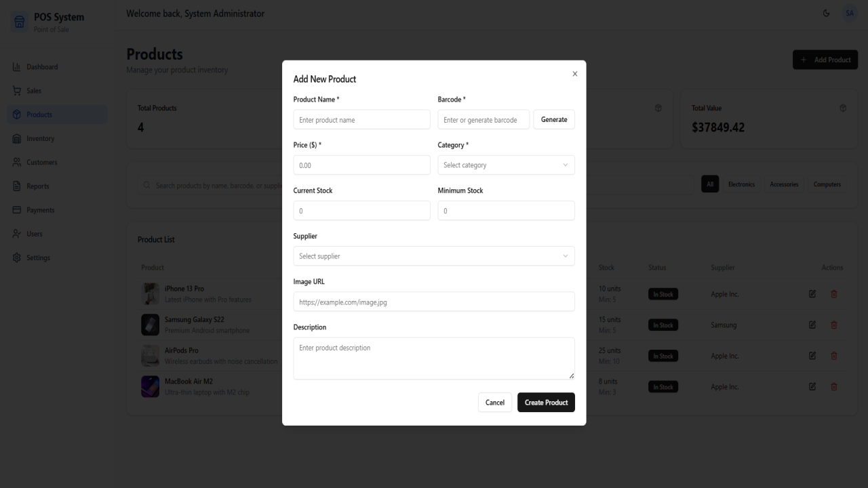Click the MacBook Air M2 thumbnail
The image size is (868, 488).
[150, 387]
